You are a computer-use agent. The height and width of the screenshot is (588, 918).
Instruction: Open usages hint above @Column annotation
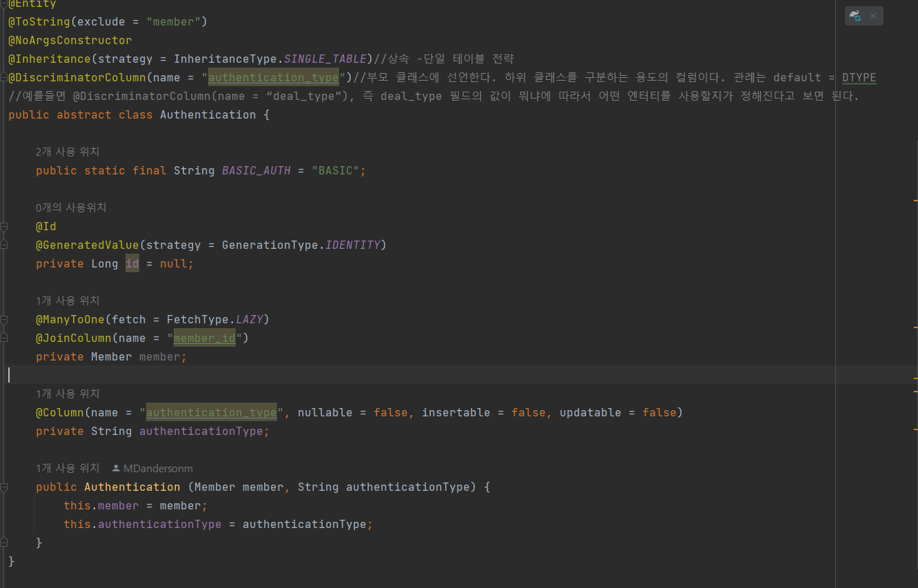pos(68,394)
